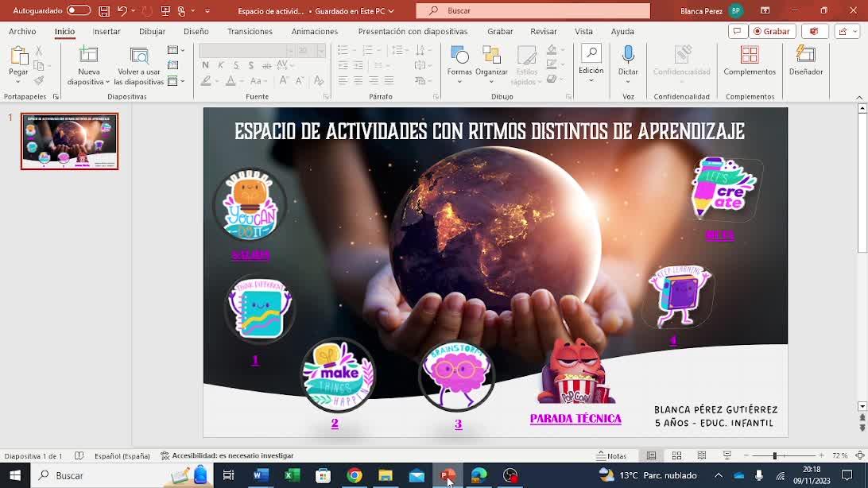
Task: Open Notas pane
Action: pos(611,456)
